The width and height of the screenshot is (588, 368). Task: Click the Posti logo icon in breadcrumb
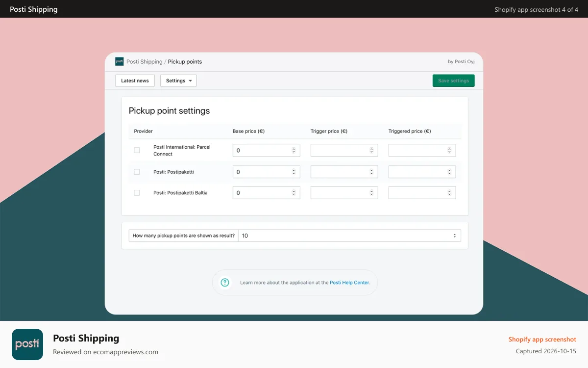(119, 61)
